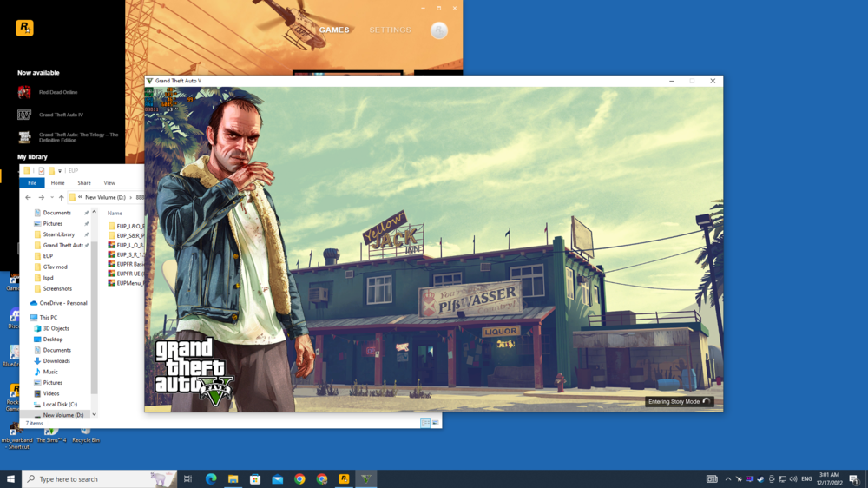The height and width of the screenshot is (488, 868).
Task: Click navigation pane scrollbar down arrow
Action: point(94,414)
